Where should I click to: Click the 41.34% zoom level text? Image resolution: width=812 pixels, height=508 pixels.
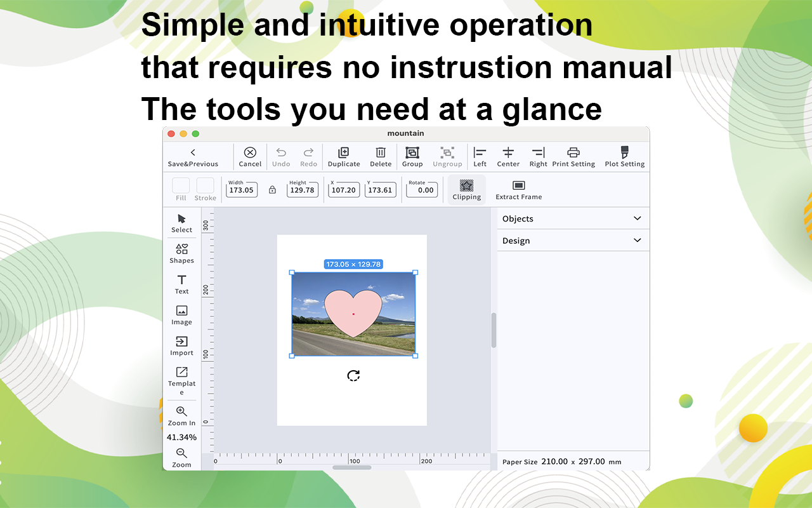181,438
